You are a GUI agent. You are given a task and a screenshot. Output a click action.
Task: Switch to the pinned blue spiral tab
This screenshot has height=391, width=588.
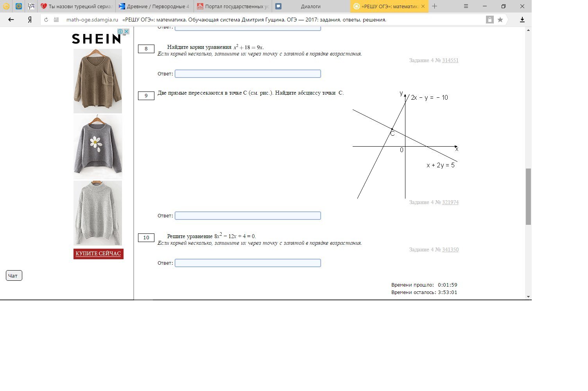coord(19,6)
